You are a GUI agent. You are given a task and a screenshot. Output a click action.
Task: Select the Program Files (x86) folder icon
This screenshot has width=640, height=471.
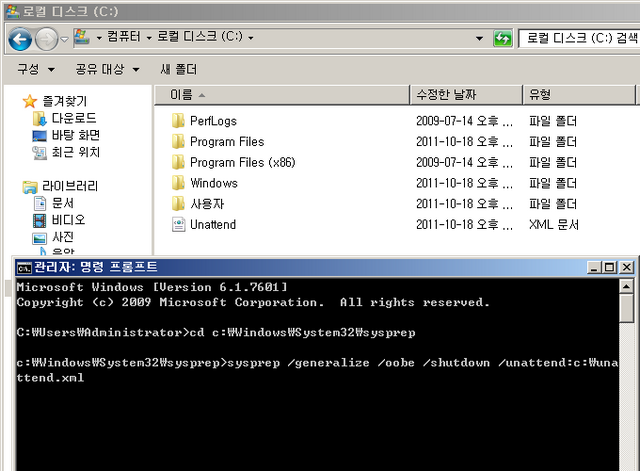click(178, 162)
